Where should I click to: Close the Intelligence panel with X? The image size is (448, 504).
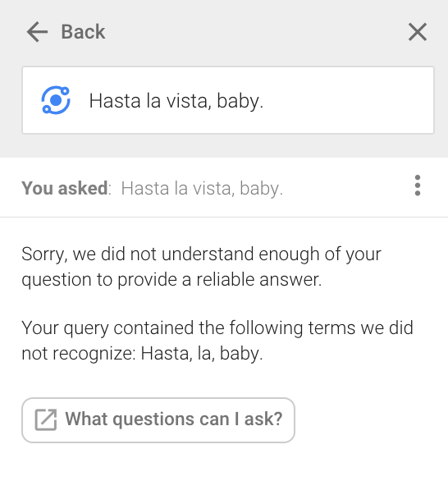click(418, 32)
